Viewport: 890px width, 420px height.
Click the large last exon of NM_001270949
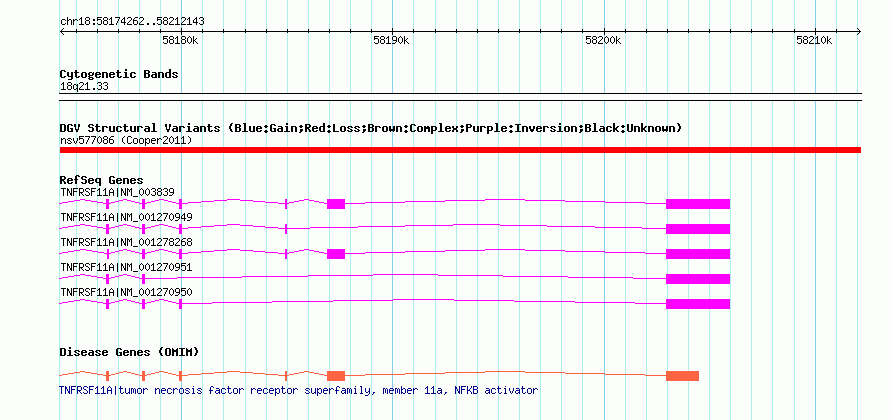point(698,229)
